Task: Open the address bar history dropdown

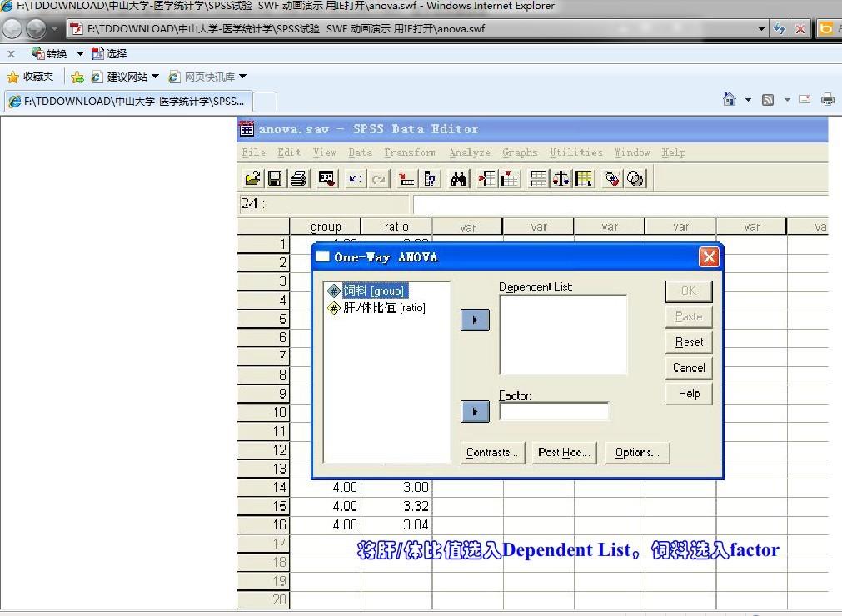Action: pos(761,29)
